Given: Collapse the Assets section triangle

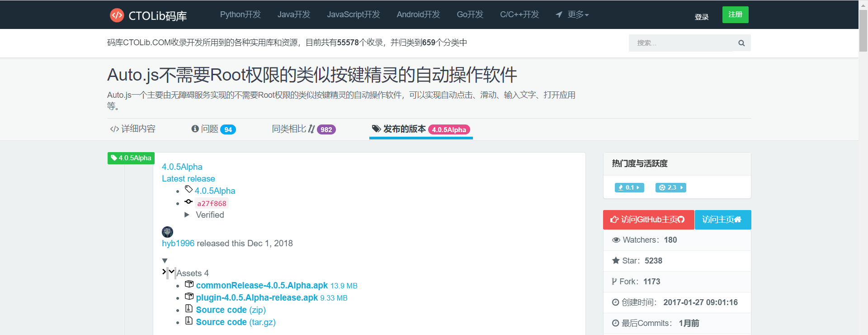Looking at the screenshot, I should 165,261.
